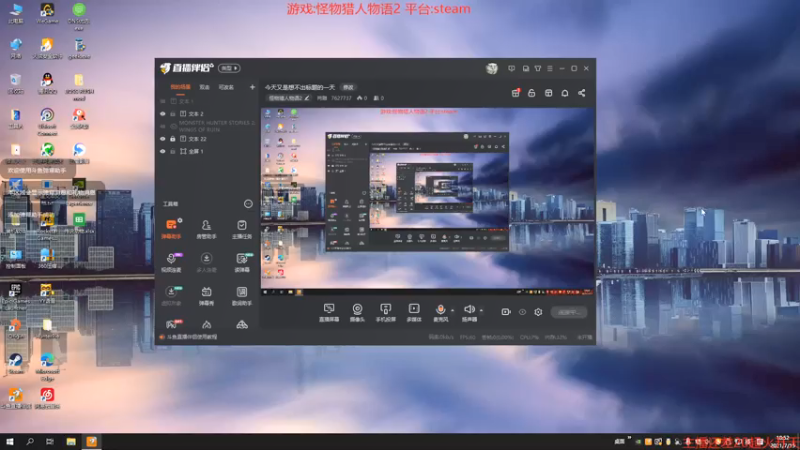Open the PK tool in toolbox
This screenshot has width=800, height=450.
coord(171,324)
